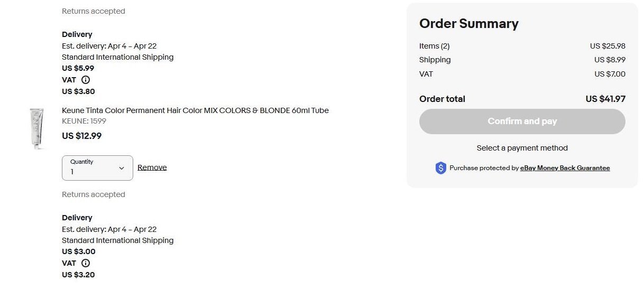644x299 pixels.
Task: Click the Keune hair color tube thumbnail
Action: [x=37, y=128]
